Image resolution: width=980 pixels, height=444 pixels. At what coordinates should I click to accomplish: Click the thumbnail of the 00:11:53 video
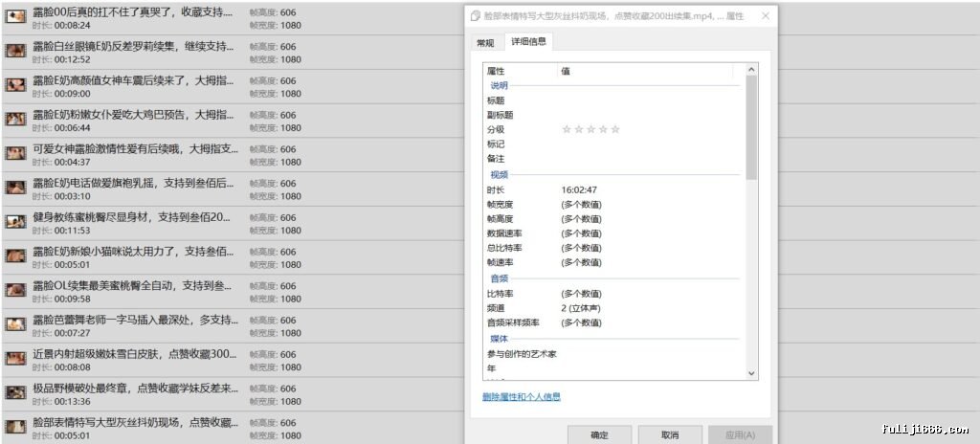point(15,222)
